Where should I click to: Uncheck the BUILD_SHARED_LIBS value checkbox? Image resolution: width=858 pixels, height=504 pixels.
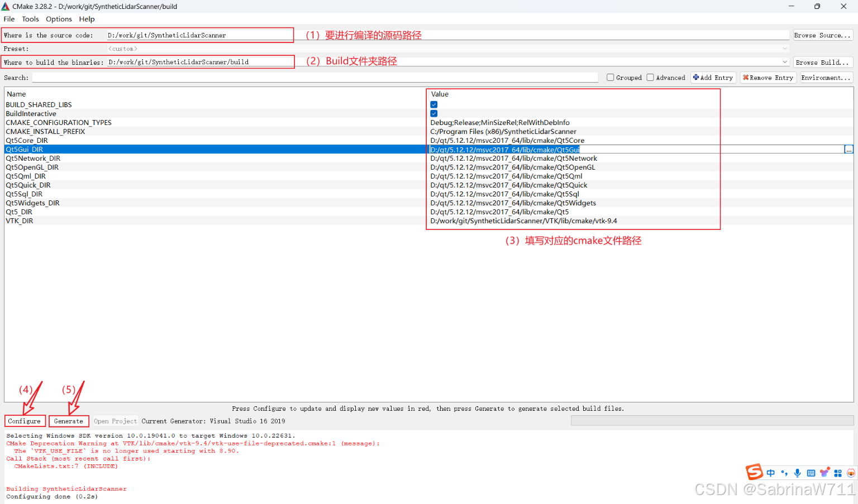(x=434, y=104)
